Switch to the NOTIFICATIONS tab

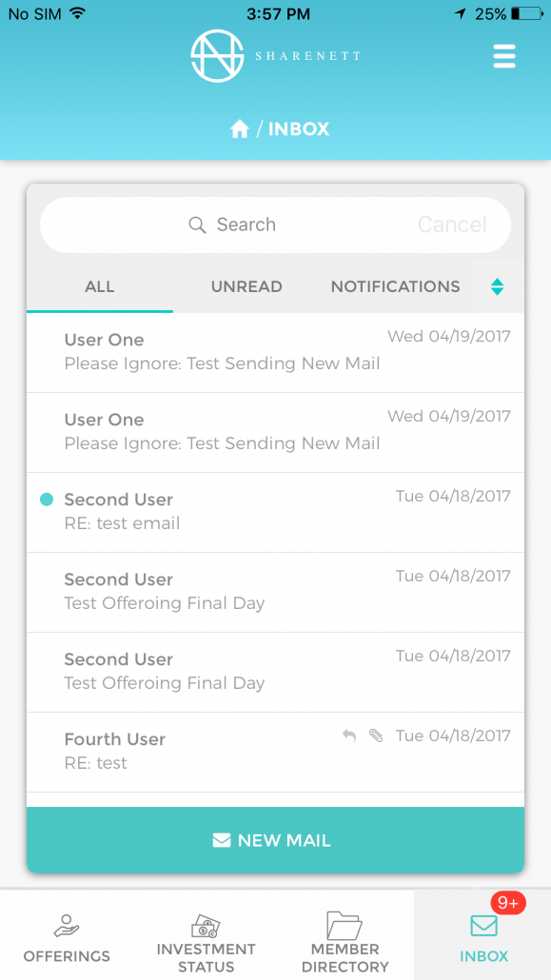[x=395, y=287]
